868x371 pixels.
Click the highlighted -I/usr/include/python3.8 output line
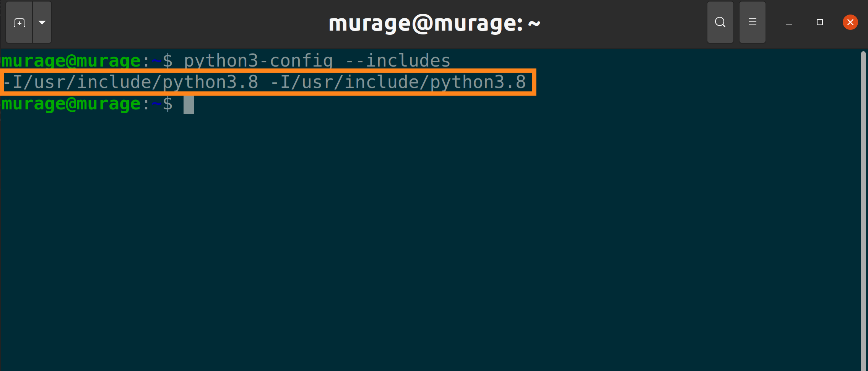click(264, 81)
